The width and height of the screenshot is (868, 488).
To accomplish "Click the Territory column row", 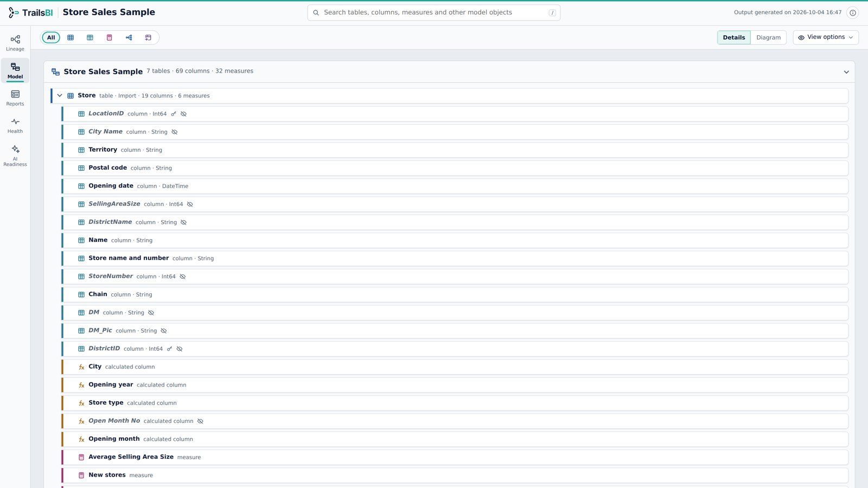I will [455, 150].
